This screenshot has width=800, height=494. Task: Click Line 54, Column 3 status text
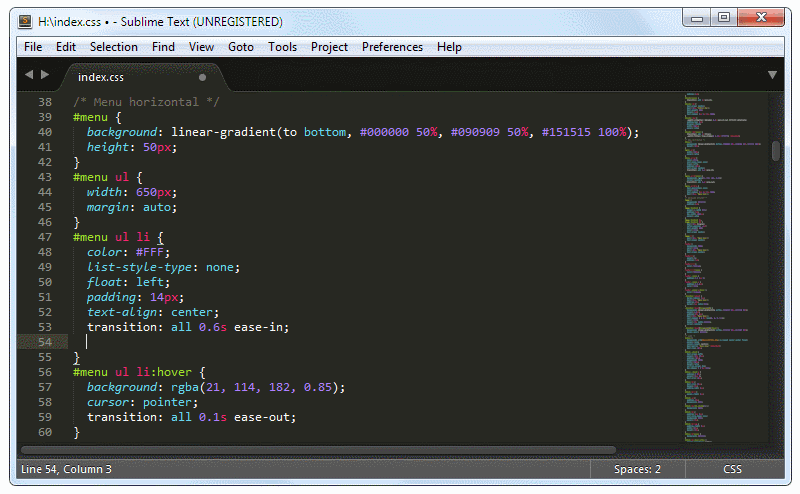coord(66,469)
